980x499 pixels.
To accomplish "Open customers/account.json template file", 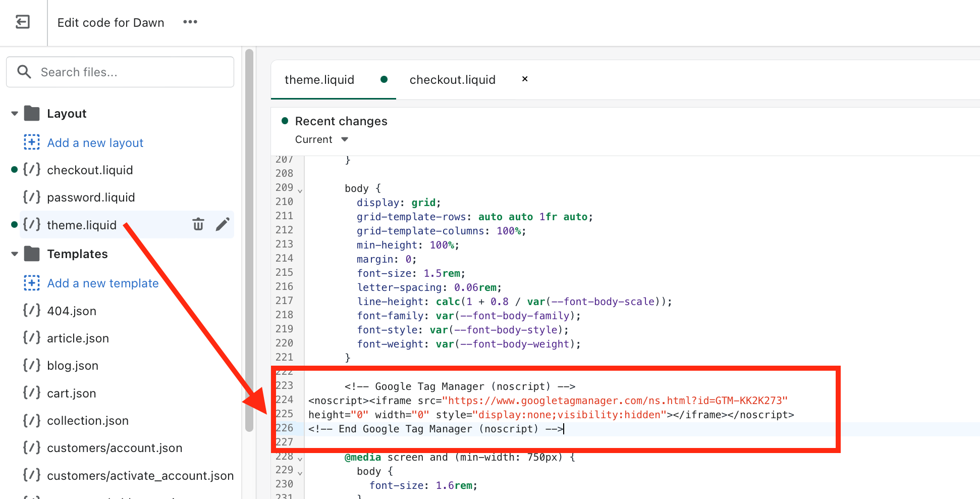I will (115, 448).
